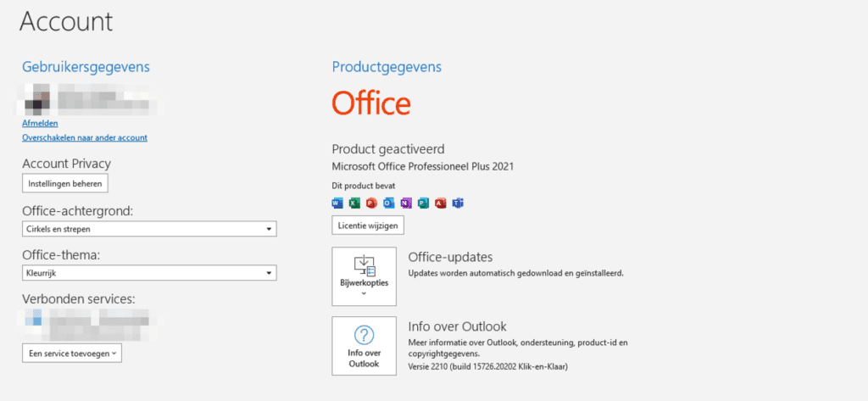Click the Teams app icon
This screenshot has width=868, height=401.
[x=458, y=203]
